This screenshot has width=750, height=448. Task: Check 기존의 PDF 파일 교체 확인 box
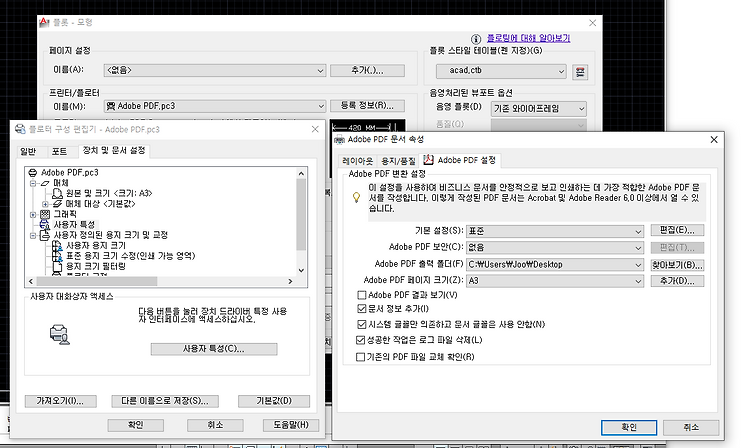[x=360, y=357]
